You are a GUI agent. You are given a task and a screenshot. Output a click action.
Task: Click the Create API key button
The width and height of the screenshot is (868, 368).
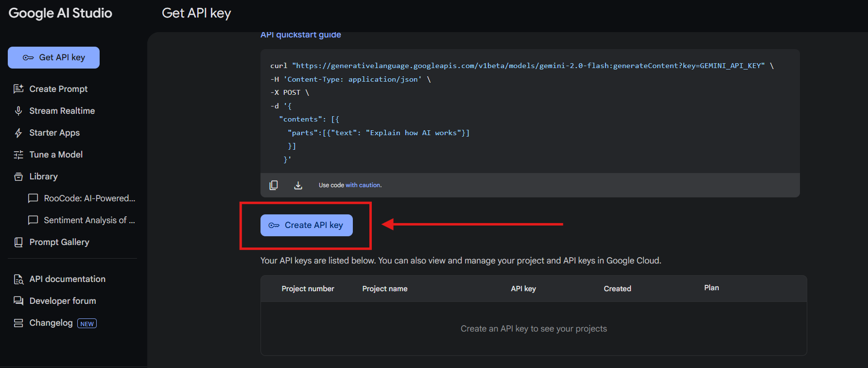coord(307,225)
